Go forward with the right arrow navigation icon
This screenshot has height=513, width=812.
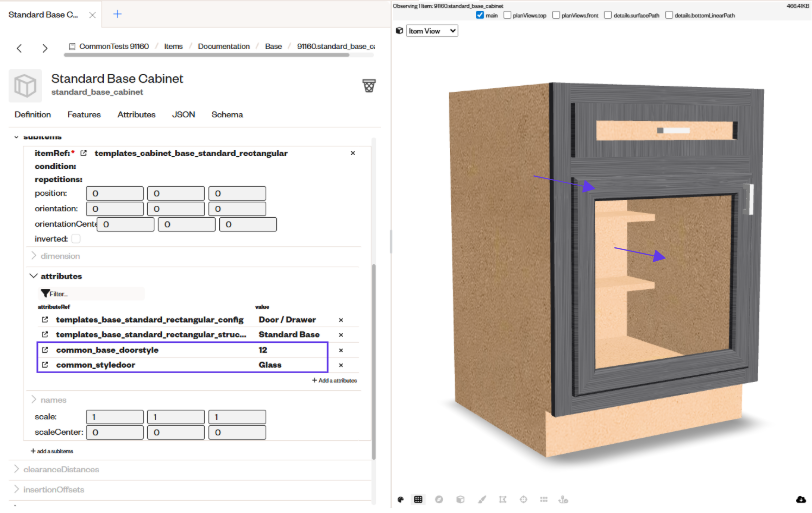click(45, 48)
